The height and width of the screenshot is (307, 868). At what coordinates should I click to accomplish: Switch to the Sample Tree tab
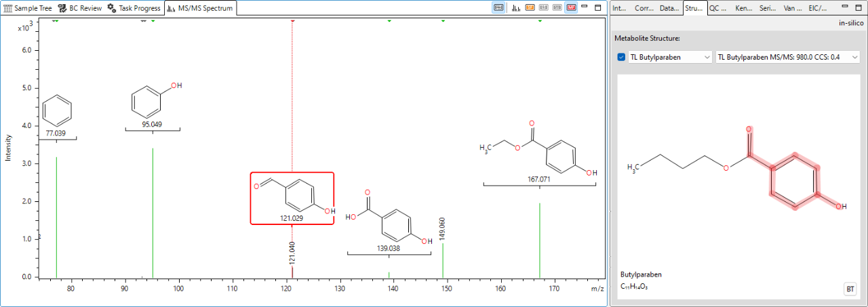(x=27, y=8)
